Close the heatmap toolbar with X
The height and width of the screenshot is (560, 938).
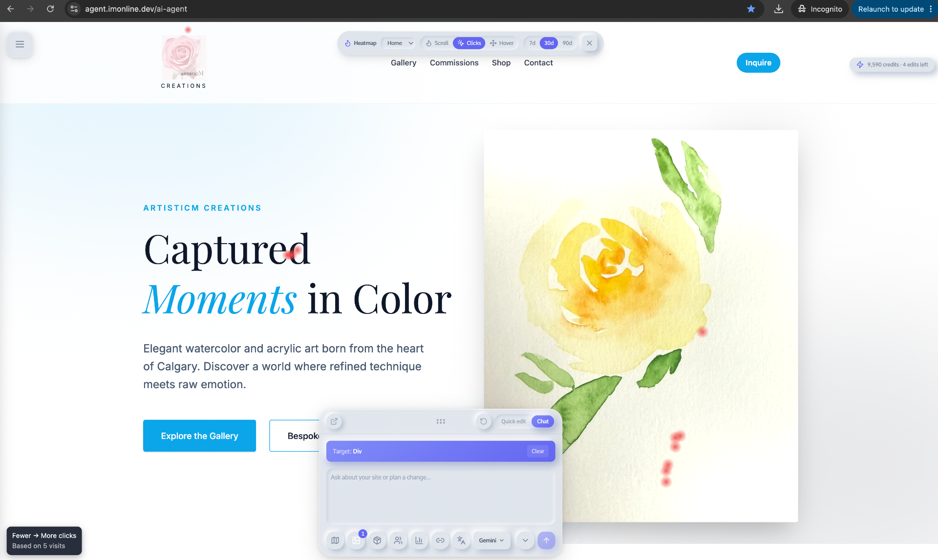click(590, 43)
